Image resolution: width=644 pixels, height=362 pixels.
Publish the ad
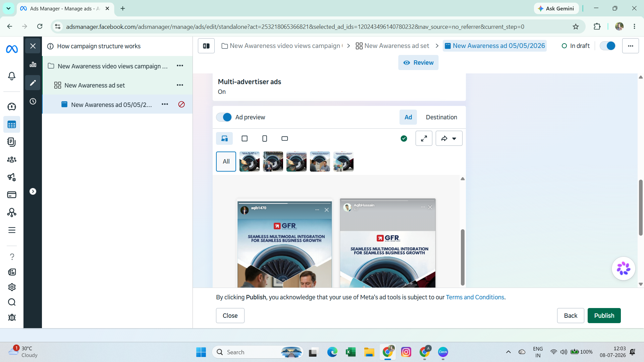[604, 316]
